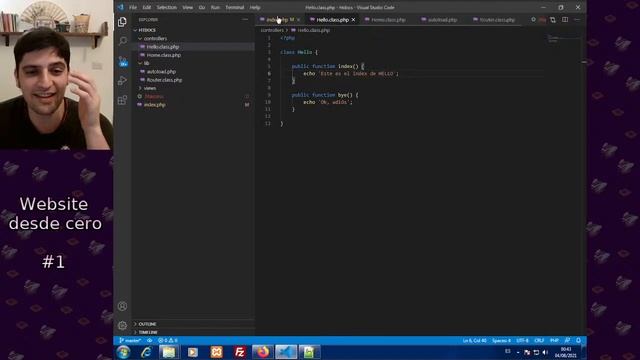Click the Visual Studio Code taskbar icon
Screen dimensions: 640x360
[x=286, y=352]
